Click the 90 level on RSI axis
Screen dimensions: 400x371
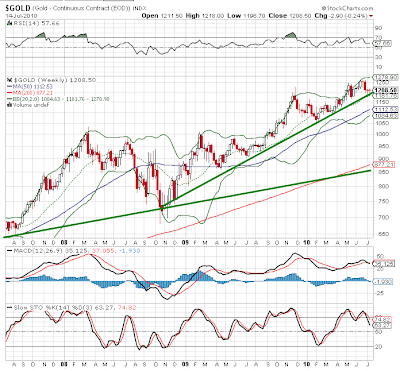[x=378, y=28]
